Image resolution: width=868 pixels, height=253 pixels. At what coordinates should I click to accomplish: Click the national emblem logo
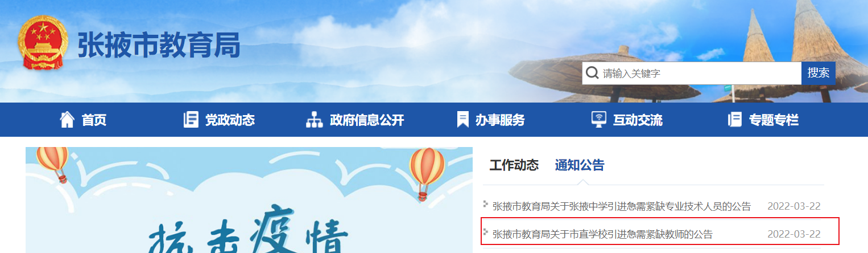[x=43, y=43]
